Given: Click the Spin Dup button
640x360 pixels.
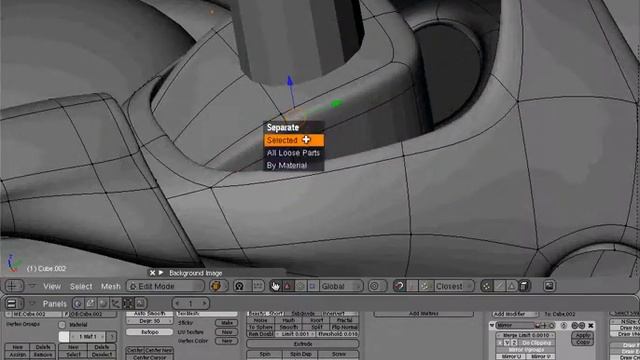Looking at the screenshot, I should click(x=301, y=354).
